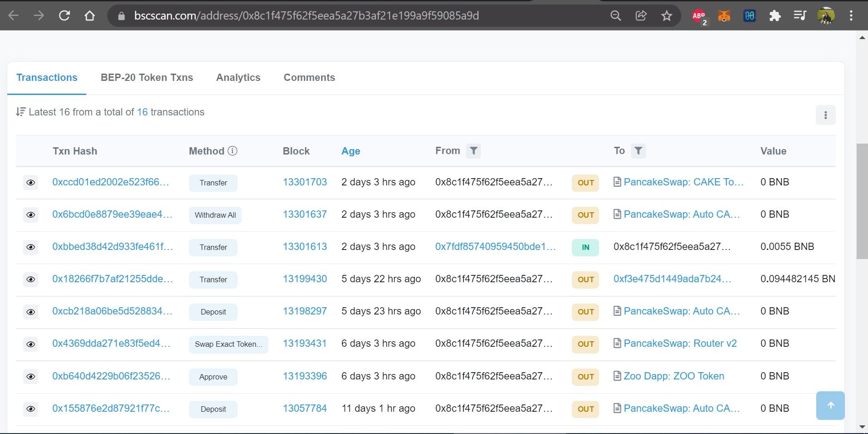The width and height of the screenshot is (868, 434).
Task: Click the vertical scrollbar thumb
Action: pyautogui.click(x=862, y=201)
